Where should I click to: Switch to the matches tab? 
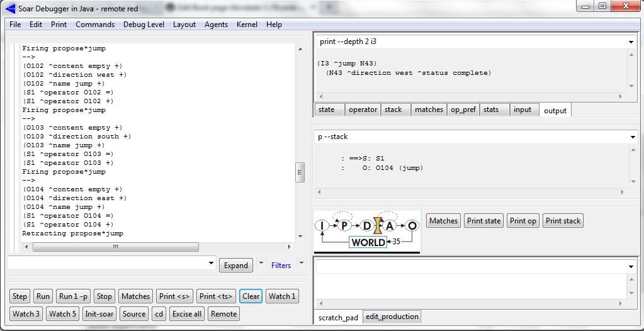click(x=429, y=109)
